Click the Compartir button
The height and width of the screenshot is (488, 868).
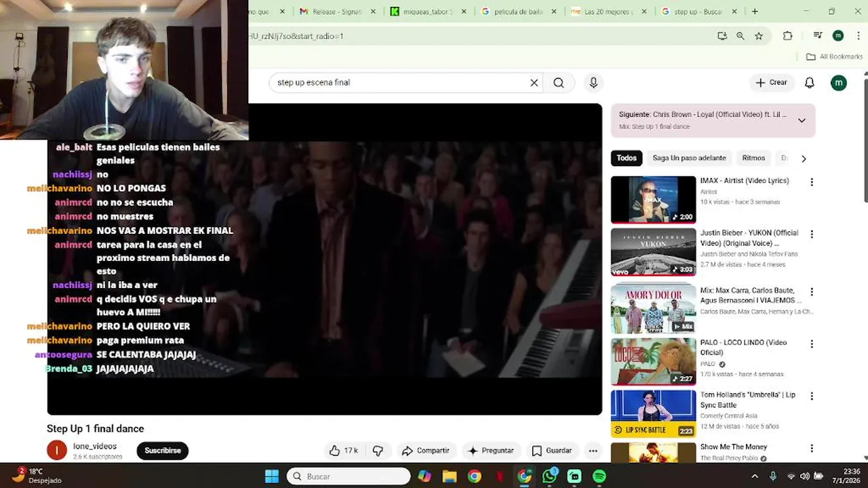click(x=425, y=451)
